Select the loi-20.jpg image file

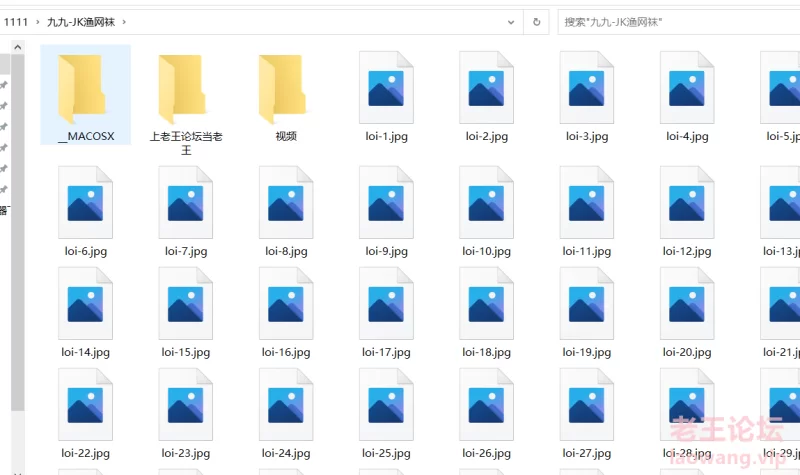687,311
